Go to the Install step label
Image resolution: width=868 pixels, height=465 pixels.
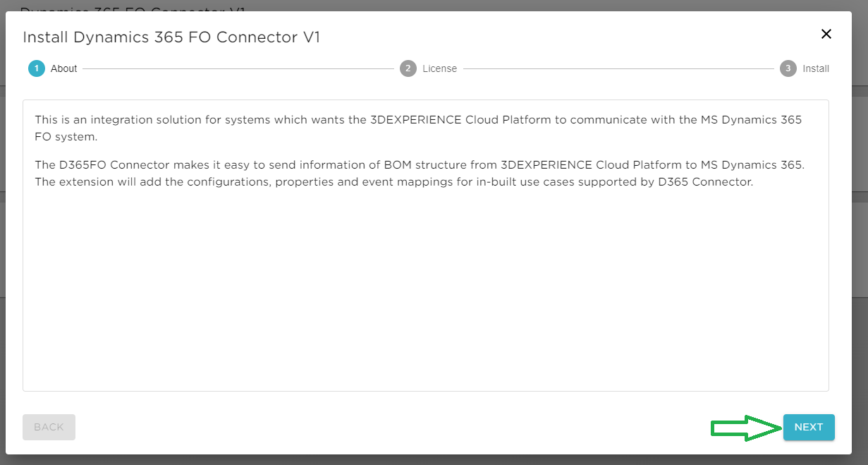(x=816, y=68)
